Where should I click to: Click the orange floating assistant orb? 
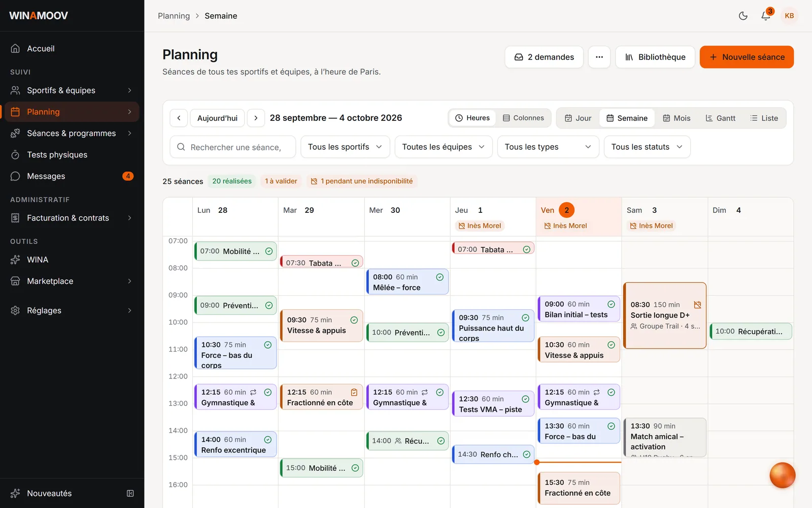782,475
